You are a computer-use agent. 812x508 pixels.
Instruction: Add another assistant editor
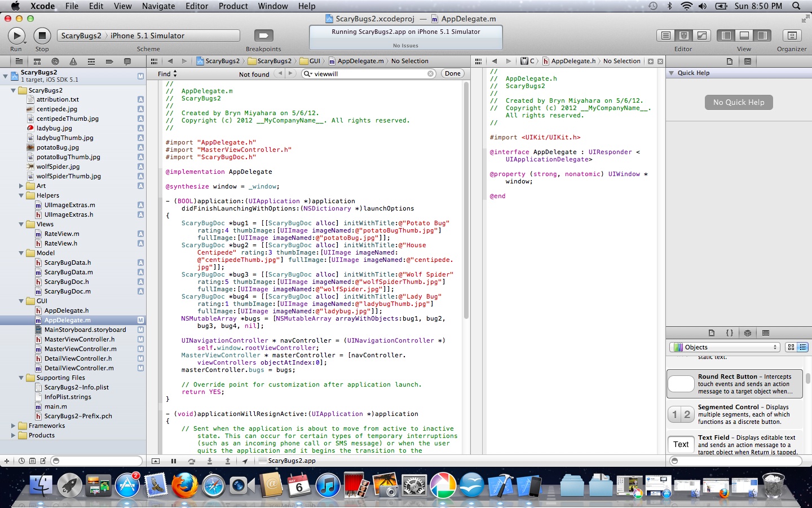coord(651,61)
